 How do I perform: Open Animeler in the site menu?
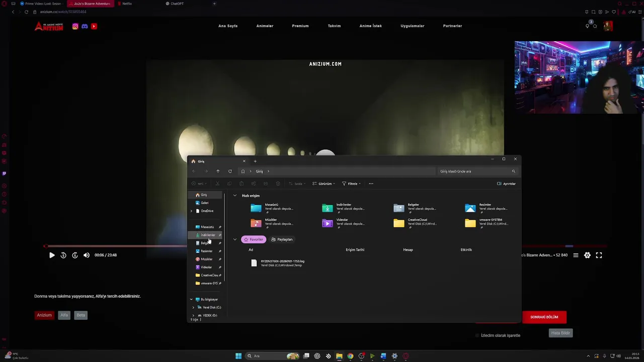click(x=265, y=26)
